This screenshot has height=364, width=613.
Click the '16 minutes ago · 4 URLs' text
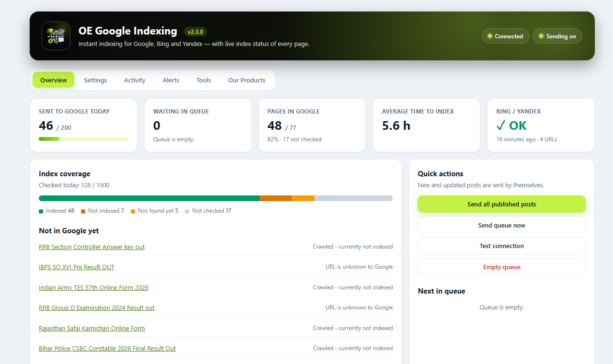tap(527, 139)
